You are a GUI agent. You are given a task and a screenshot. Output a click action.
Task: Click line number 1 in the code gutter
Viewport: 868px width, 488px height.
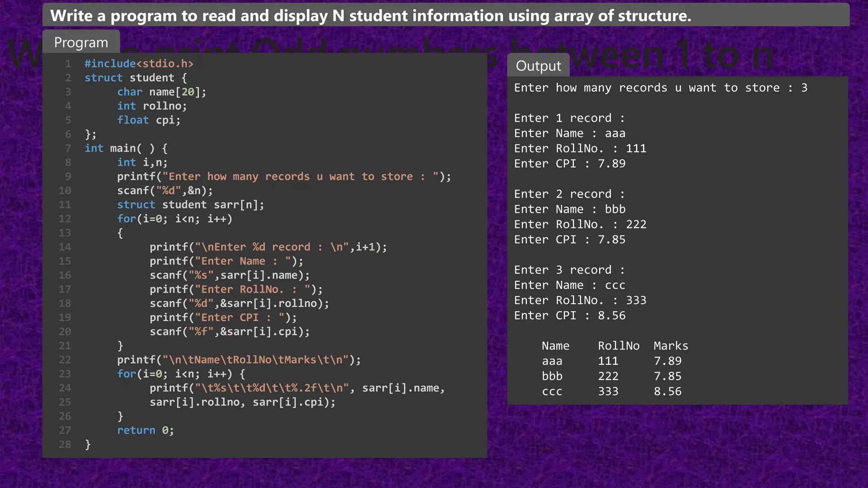click(68, 64)
